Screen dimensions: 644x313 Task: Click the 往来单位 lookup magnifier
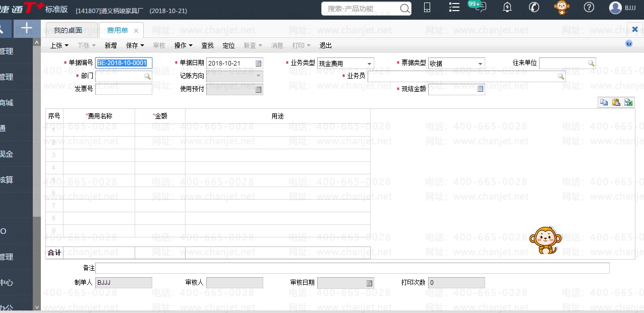[x=591, y=63]
